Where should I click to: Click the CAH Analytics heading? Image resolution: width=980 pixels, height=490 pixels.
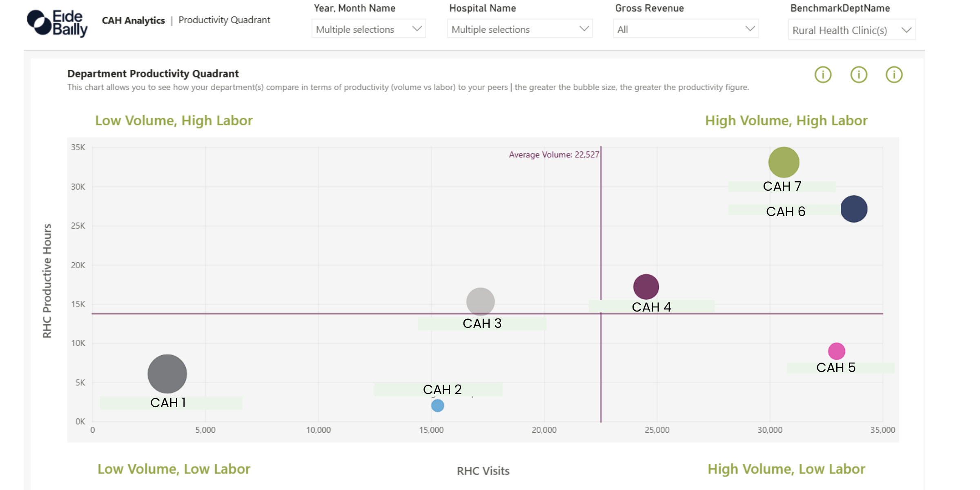click(133, 20)
